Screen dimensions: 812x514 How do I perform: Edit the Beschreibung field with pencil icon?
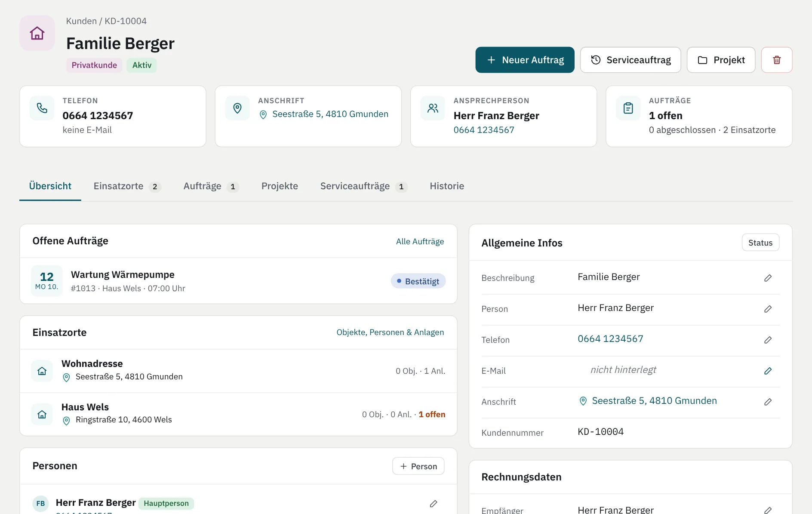pos(768,278)
